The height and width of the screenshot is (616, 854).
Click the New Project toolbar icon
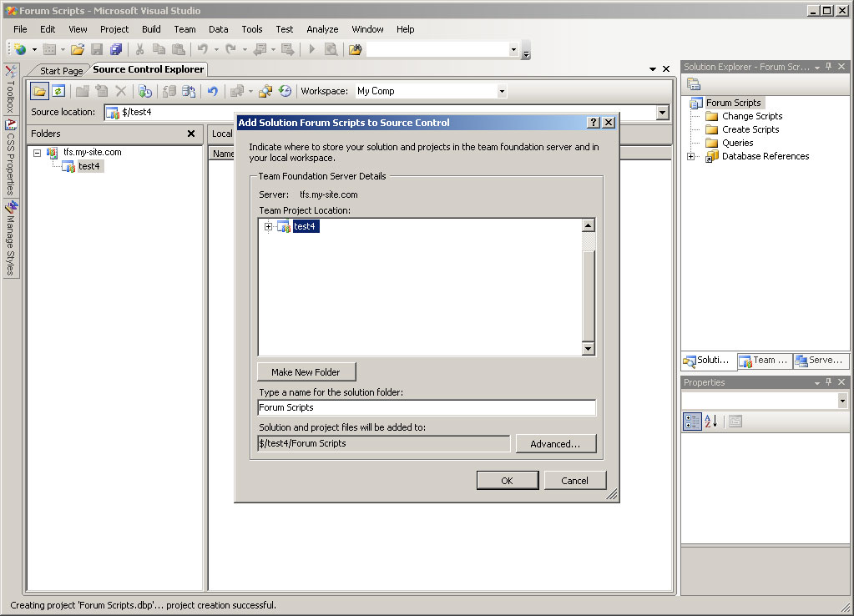pos(20,49)
